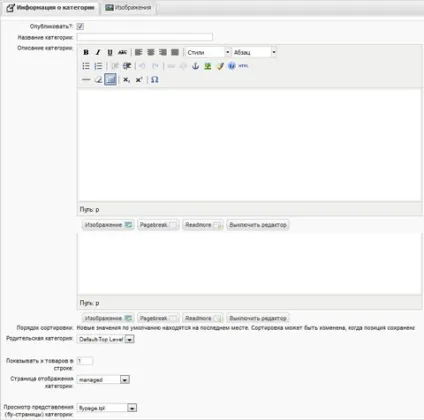This screenshot has width=424, height=420.
Task: Expand the Default-Top Level parent category dropdown
Action: tap(106, 339)
